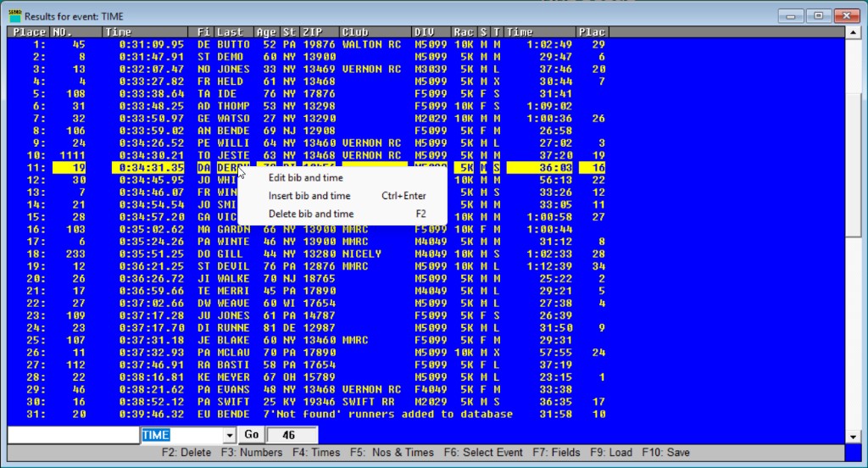Click the F6: Select Event label

click(x=482, y=453)
